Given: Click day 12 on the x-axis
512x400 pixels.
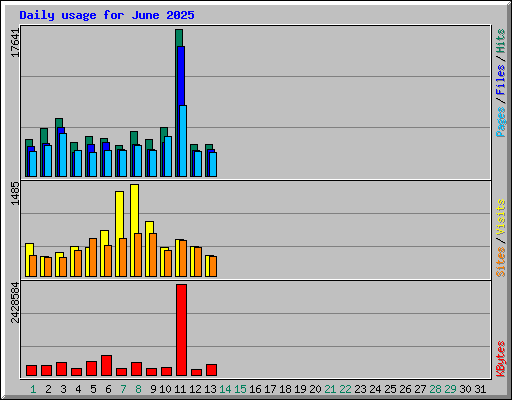Looking at the screenshot, I should (x=195, y=389).
